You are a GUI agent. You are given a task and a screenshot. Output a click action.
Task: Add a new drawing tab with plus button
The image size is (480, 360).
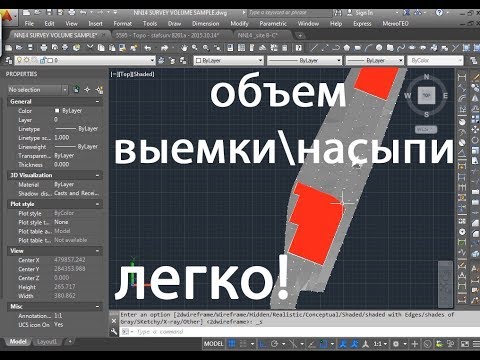pos(300,35)
